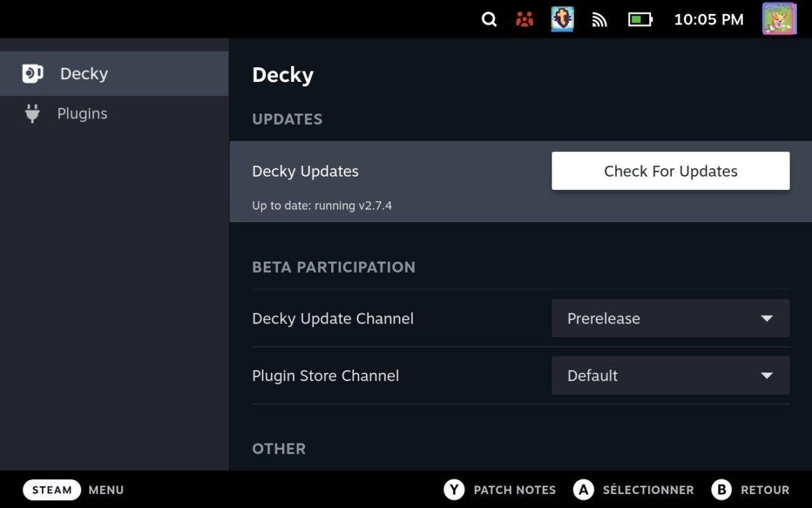812x508 pixels.
Task: Click the PATCH NOTES footer label
Action: tap(514, 490)
